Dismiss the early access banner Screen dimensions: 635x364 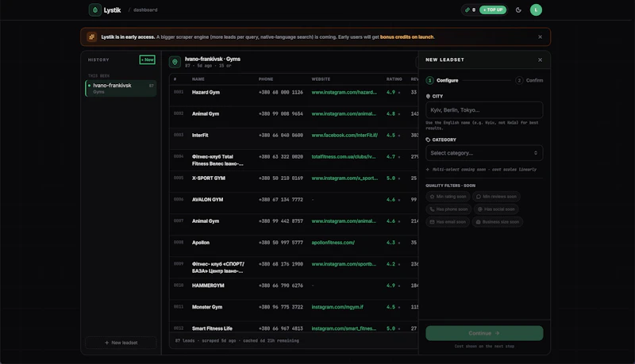point(540,36)
